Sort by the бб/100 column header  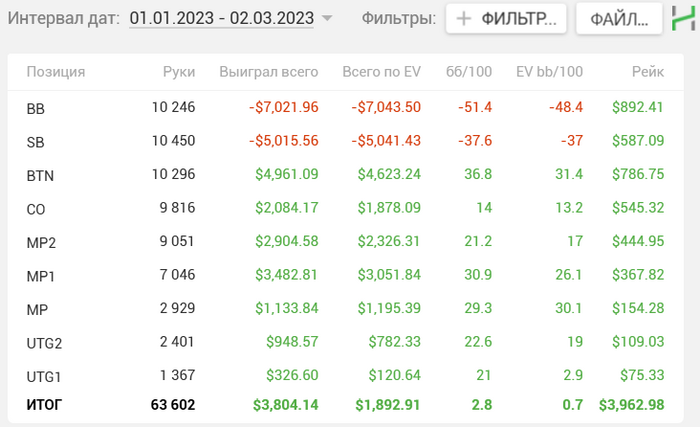click(x=469, y=71)
